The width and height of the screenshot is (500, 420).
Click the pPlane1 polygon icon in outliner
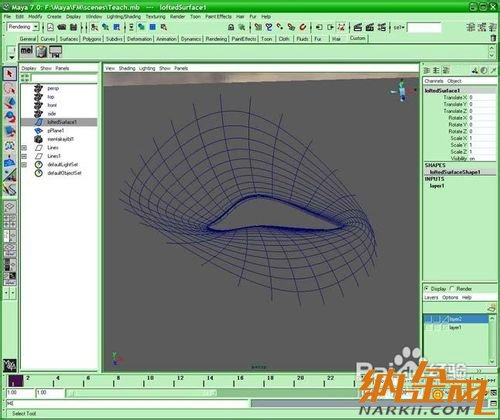[39, 131]
